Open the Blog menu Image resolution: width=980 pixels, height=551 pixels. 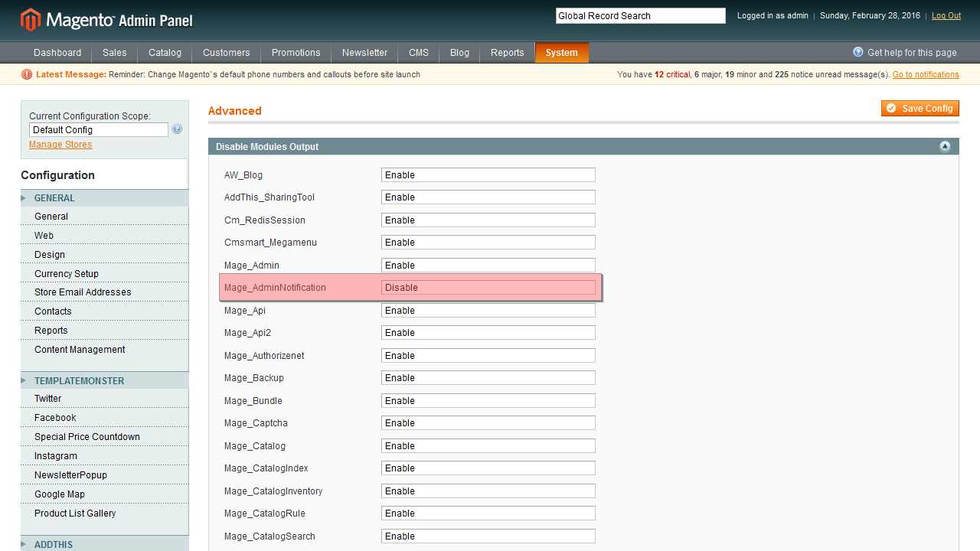(460, 53)
